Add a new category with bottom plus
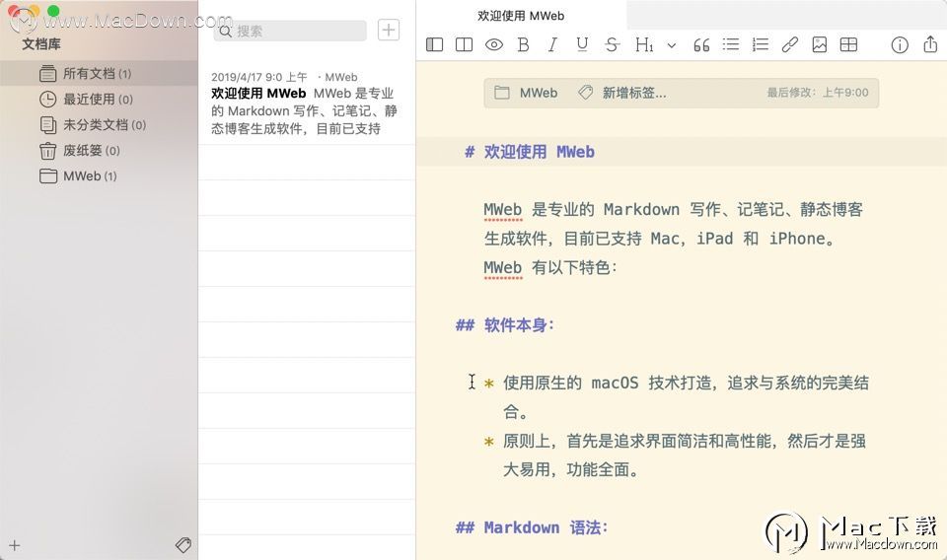The height and width of the screenshot is (560, 947). 15,545
